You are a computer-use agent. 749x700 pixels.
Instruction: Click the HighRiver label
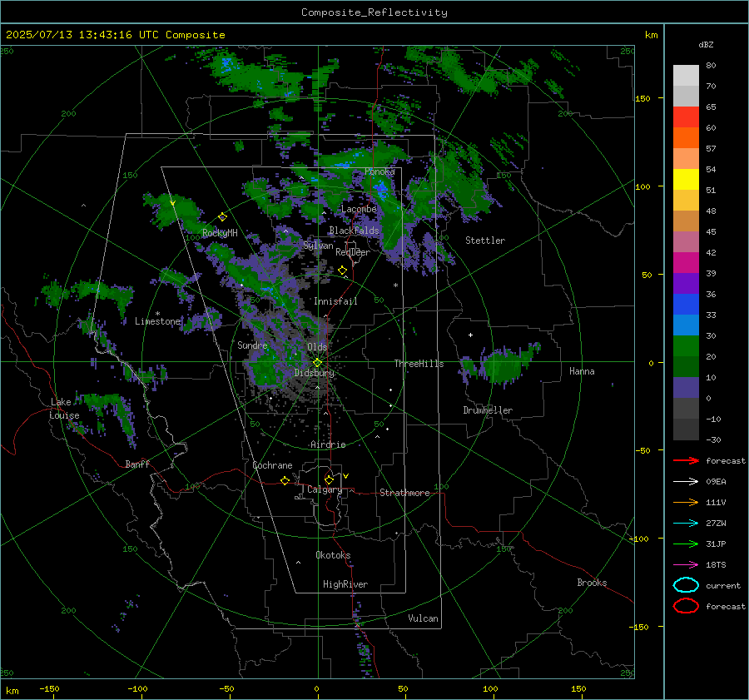[345, 584]
